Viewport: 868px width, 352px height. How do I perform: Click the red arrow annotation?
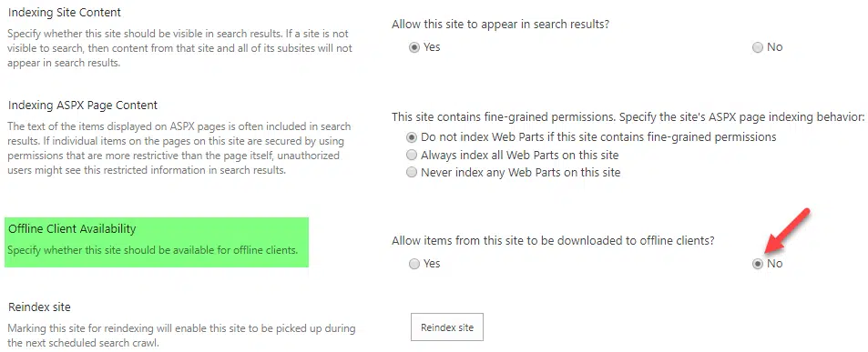[785, 232]
